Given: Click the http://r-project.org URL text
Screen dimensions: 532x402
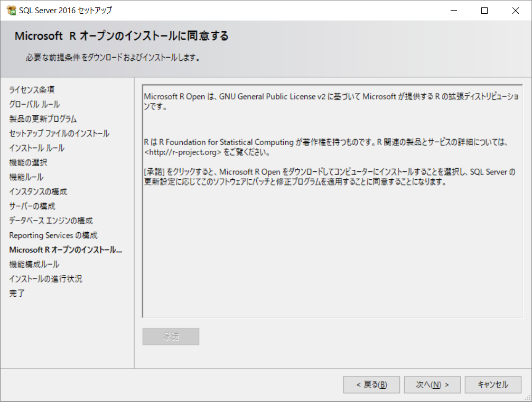Looking at the screenshot, I should click(183, 152).
